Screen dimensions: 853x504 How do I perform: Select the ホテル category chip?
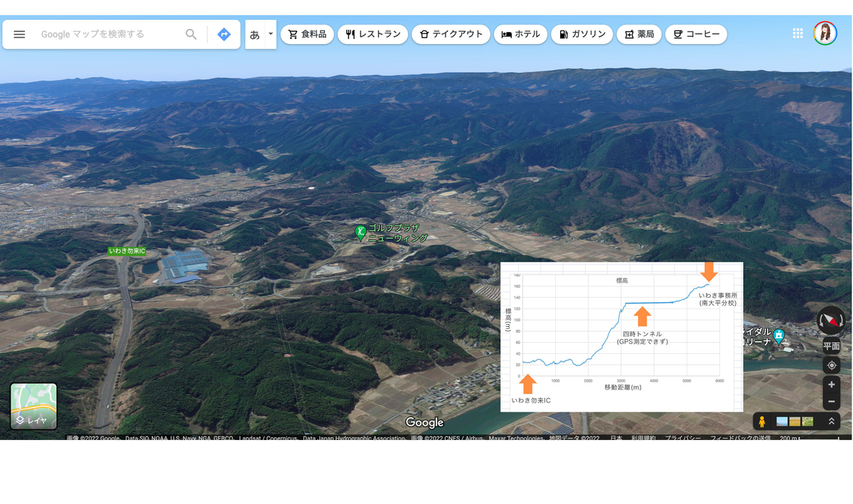click(521, 34)
